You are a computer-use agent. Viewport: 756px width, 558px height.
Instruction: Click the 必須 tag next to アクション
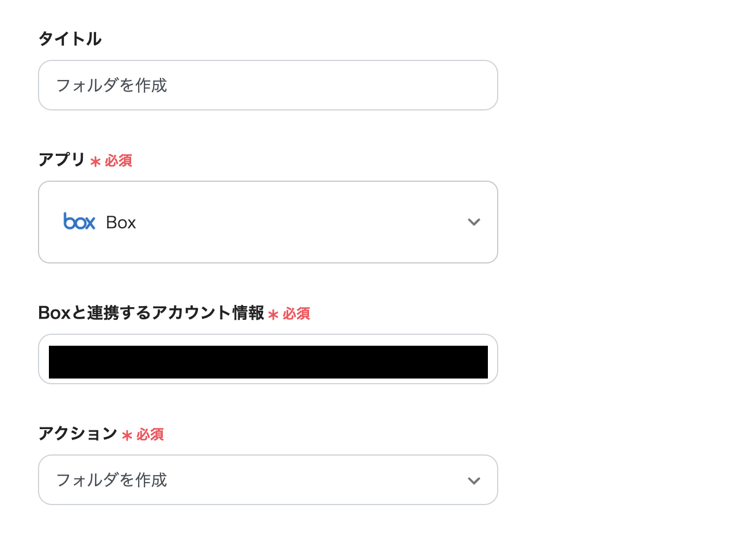[150, 435]
